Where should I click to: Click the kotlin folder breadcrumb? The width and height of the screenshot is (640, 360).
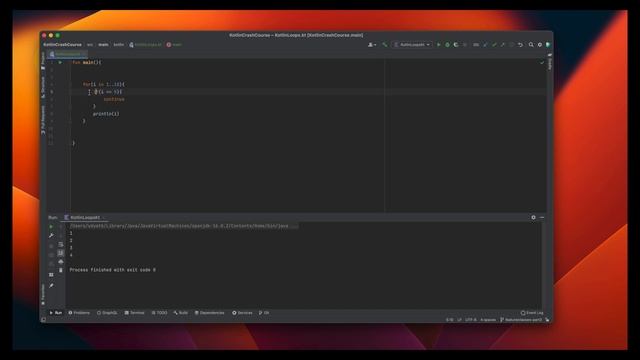[x=118, y=44]
